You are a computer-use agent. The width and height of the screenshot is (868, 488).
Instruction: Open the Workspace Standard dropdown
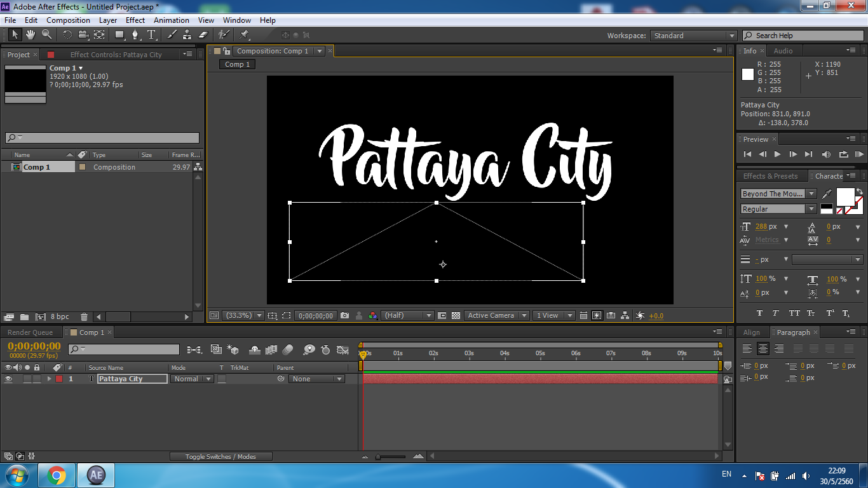(693, 36)
